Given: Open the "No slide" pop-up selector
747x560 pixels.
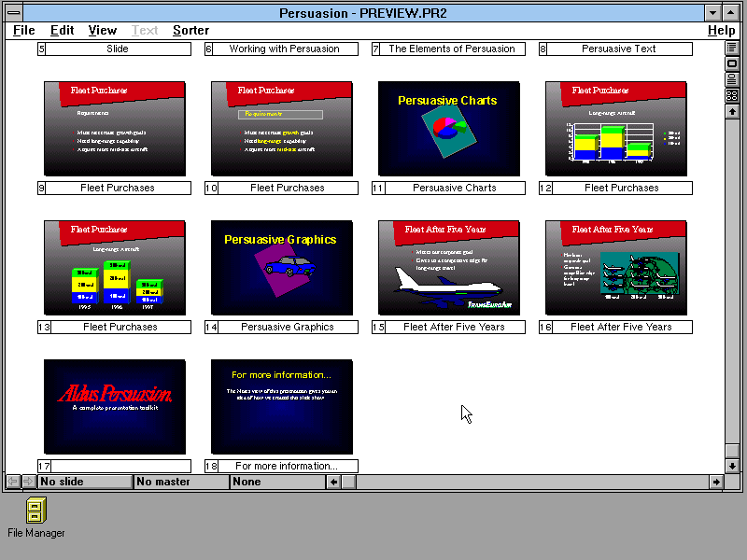Looking at the screenshot, I should pos(84,482).
